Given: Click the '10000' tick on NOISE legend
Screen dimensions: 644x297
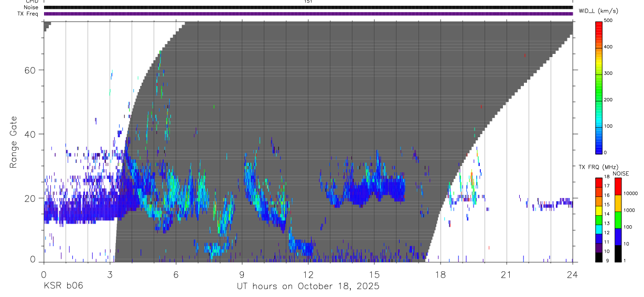Looking at the screenshot, I should pos(631,193).
